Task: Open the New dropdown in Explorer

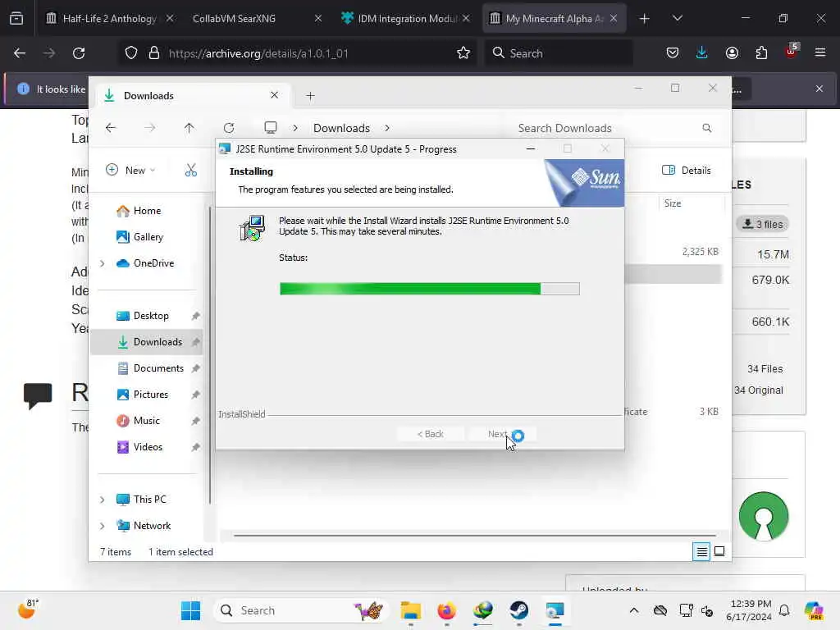Action: 130,171
